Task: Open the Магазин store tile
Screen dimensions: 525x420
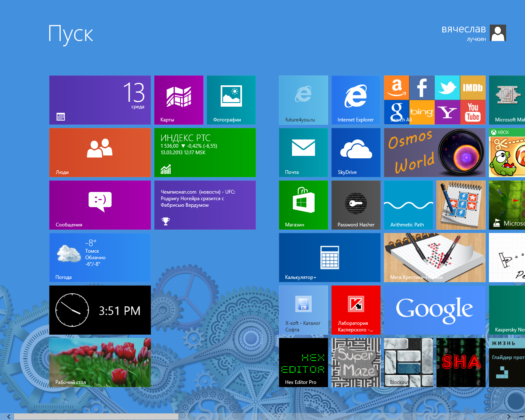Action: 304,205
